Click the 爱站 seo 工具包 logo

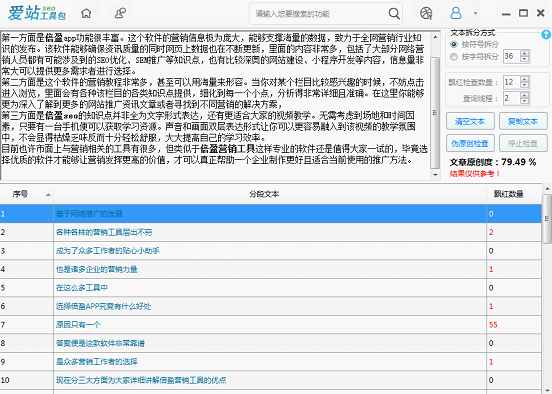pos(37,13)
